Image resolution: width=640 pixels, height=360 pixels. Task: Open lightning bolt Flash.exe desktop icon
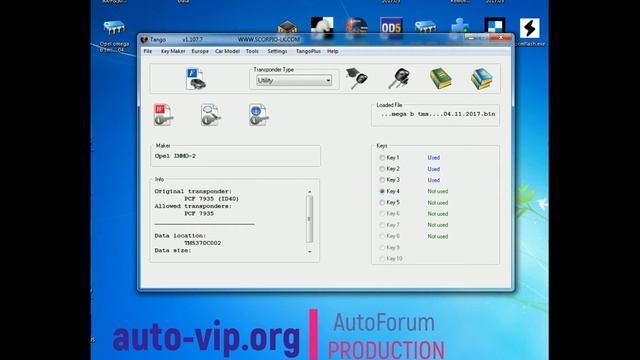point(529,29)
